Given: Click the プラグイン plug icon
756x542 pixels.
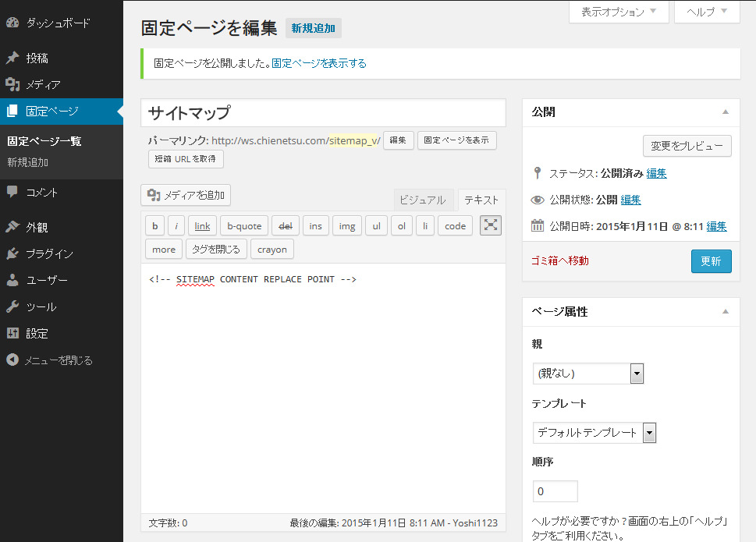Looking at the screenshot, I should (12, 253).
